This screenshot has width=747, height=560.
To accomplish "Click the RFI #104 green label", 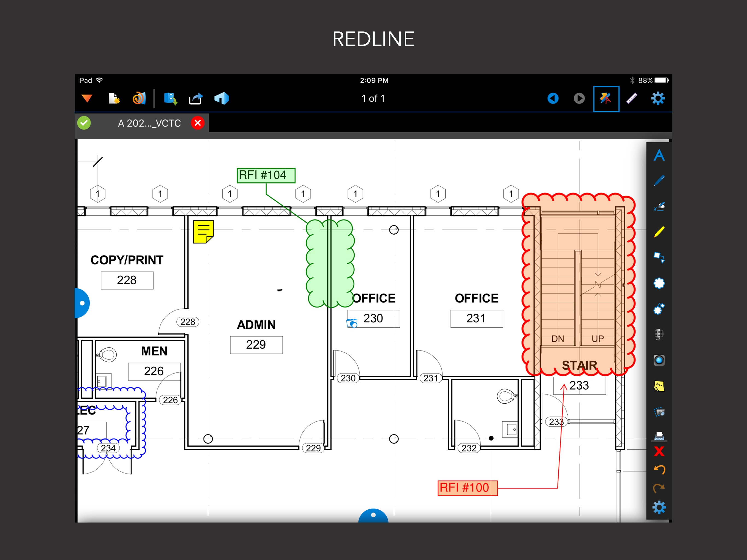I will click(266, 175).
